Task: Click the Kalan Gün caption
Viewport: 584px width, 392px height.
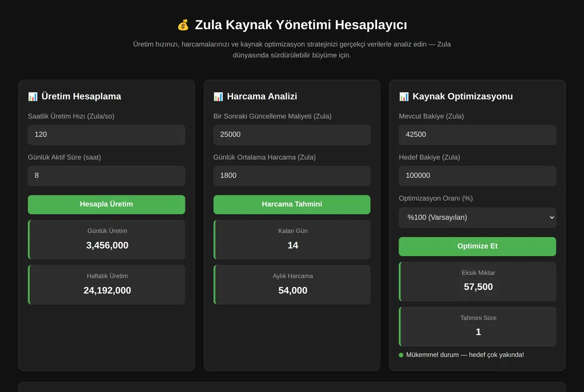Action: click(x=293, y=231)
